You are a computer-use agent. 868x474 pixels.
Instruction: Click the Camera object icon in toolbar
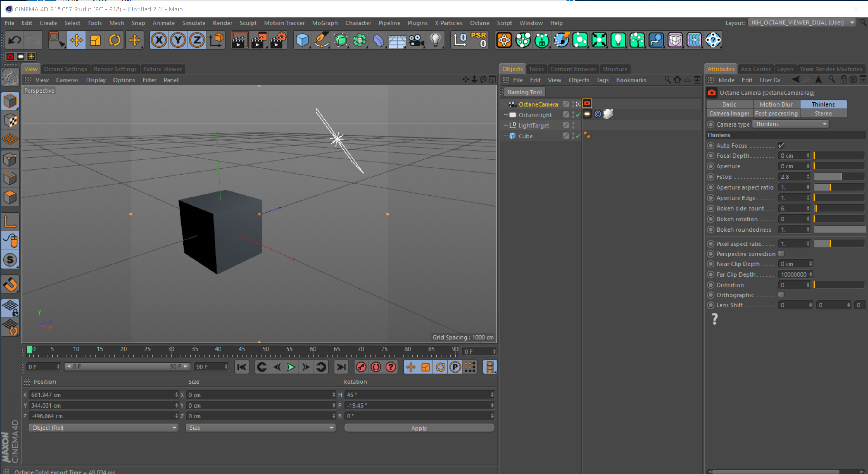pos(416,40)
